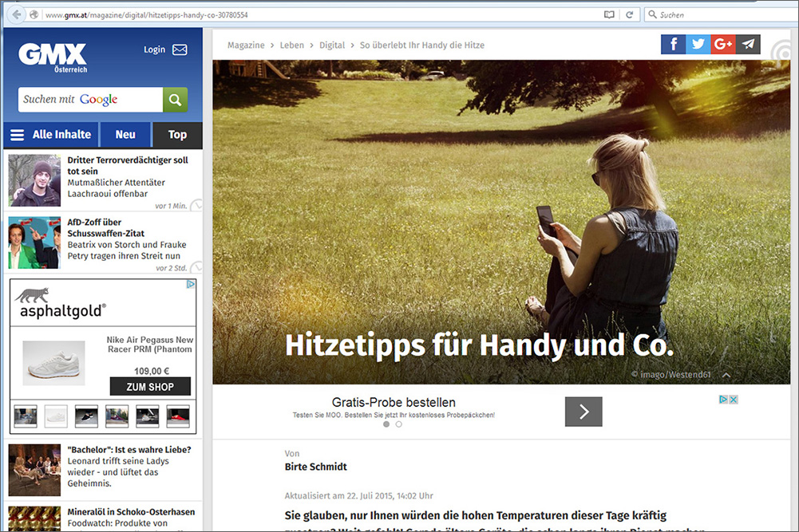Open the Alle Inhalte tab
This screenshot has width=799, height=532.
51,135
